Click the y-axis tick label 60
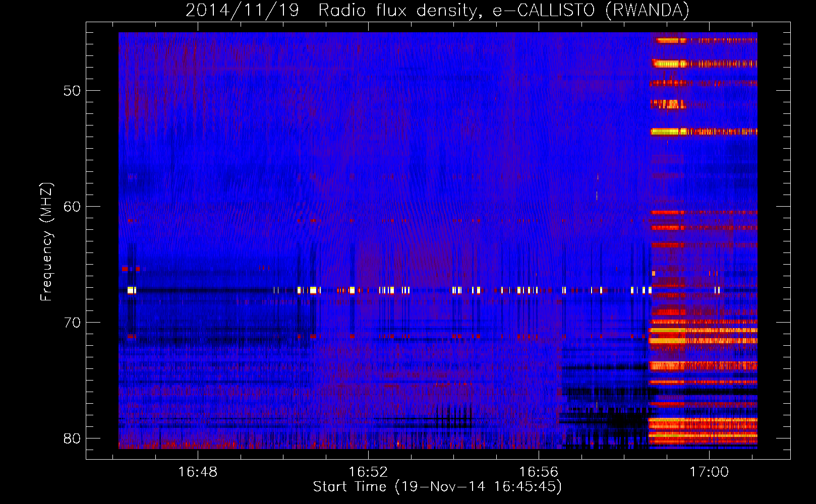Image resolution: width=816 pixels, height=504 pixels. pos(72,207)
